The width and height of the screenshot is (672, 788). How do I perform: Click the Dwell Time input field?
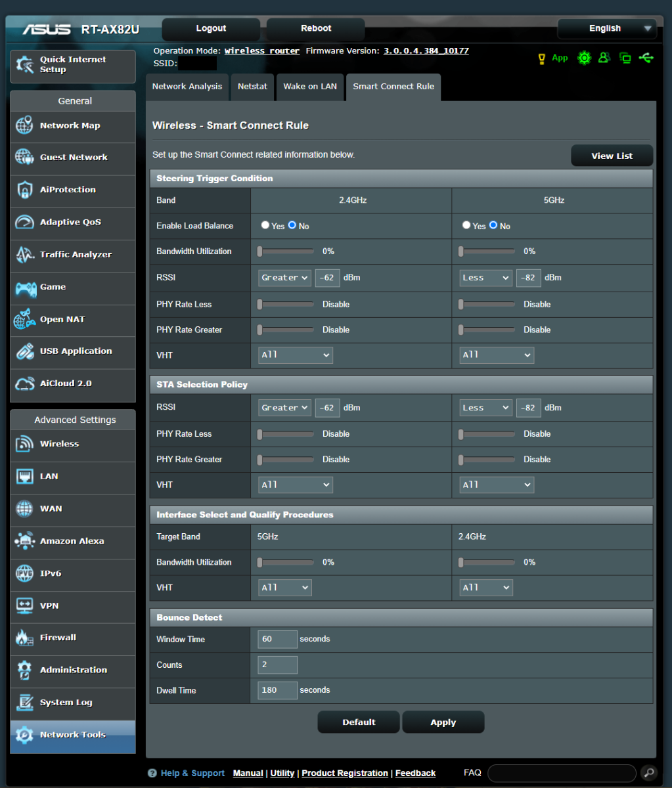pyautogui.click(x=277, y=690)
